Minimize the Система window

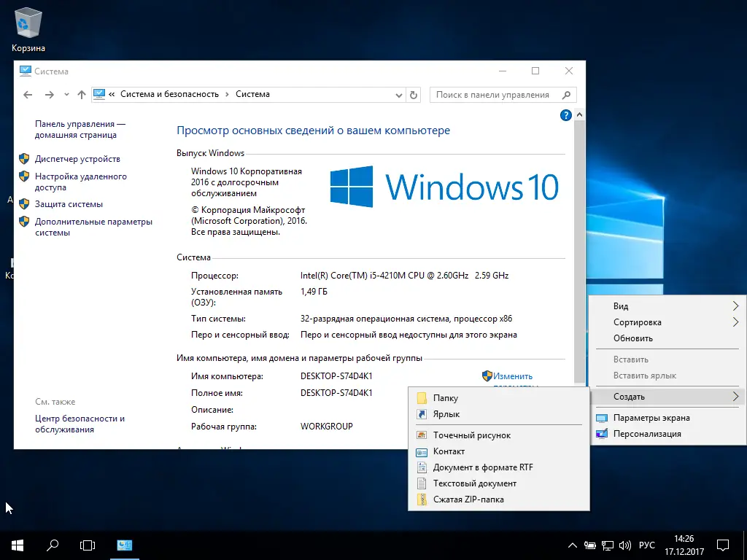503,71
